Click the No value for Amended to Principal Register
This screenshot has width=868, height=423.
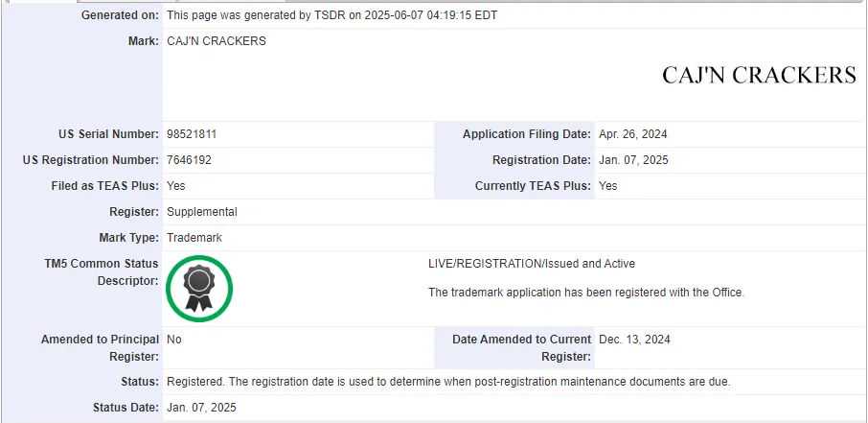pyautogui.click(x=173, y=340)
